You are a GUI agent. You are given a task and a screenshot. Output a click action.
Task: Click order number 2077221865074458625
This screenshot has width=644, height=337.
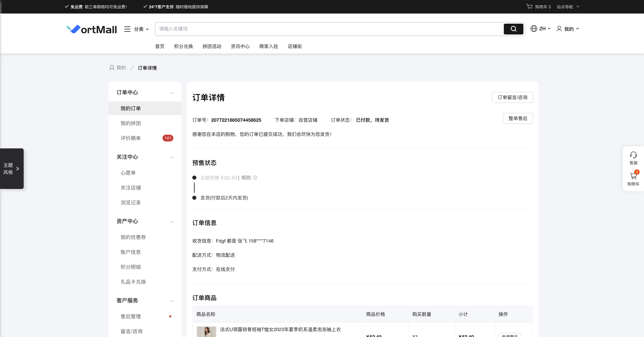pyautogui.click(x=236, y=120)
